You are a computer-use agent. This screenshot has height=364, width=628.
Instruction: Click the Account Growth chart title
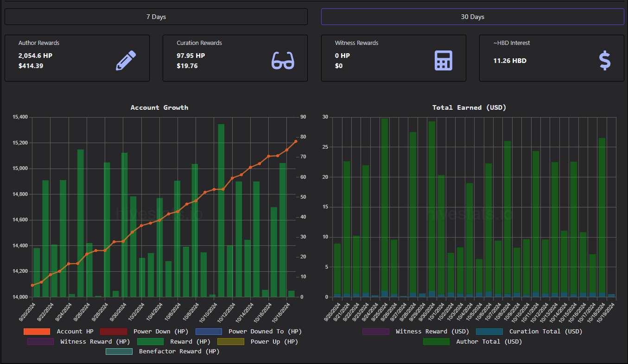click(x=159, y=107)
